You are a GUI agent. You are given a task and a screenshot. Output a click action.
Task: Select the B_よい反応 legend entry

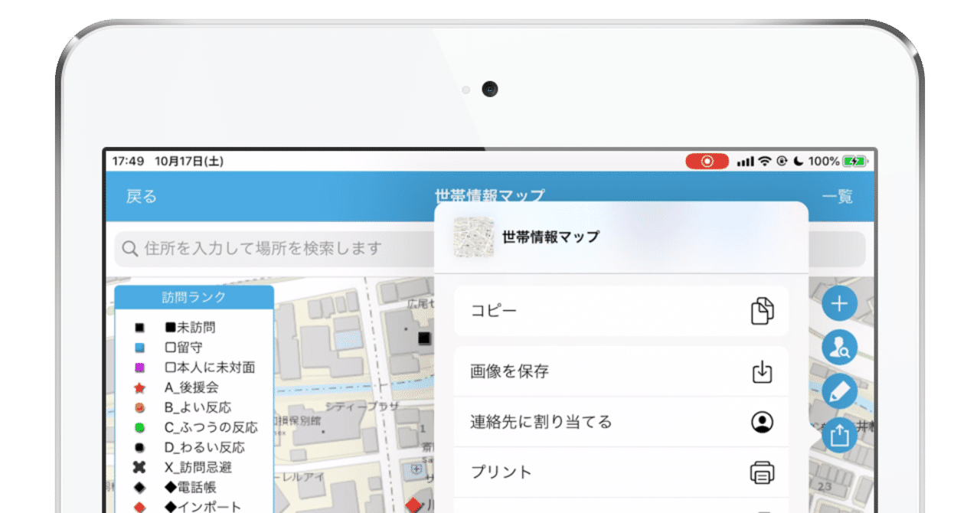(x=198, y=407)
